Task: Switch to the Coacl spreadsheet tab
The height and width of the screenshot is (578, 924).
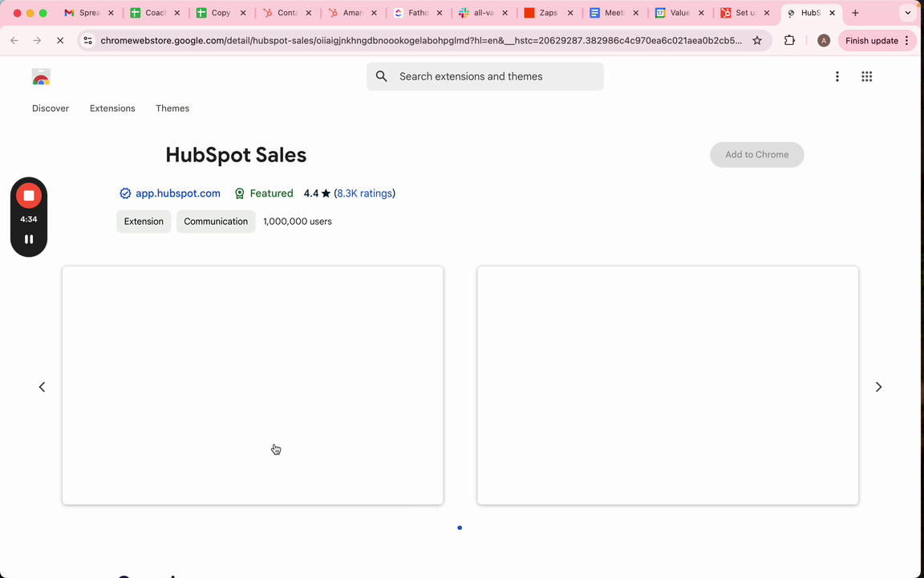Action: pyautogui.click(x=154, y=13)
